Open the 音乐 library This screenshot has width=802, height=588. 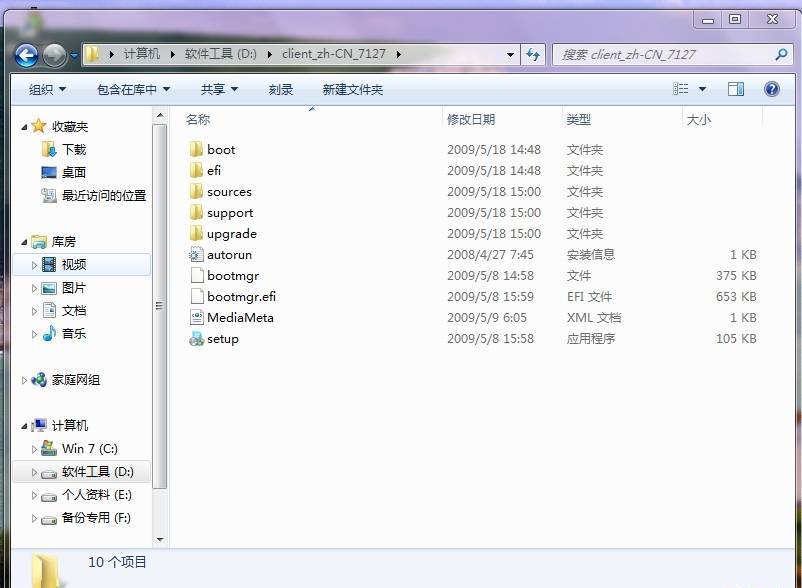pyautogui.click(x=74, y=334)
